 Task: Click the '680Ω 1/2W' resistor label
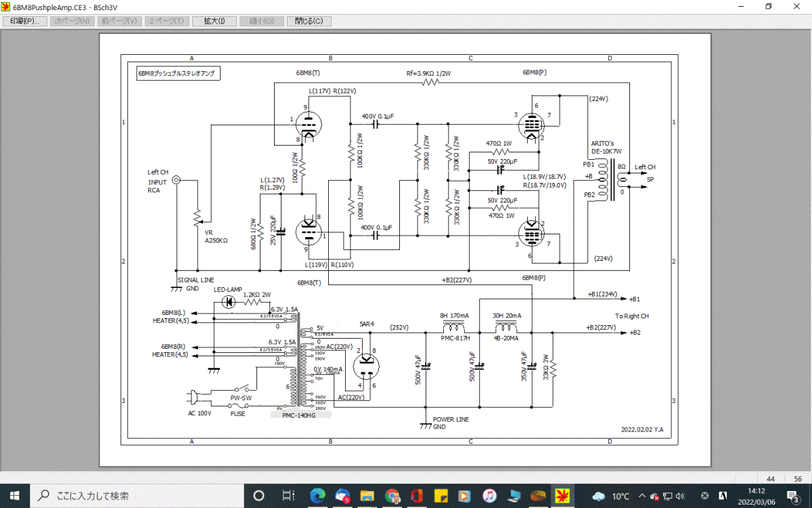click(254, 232)
